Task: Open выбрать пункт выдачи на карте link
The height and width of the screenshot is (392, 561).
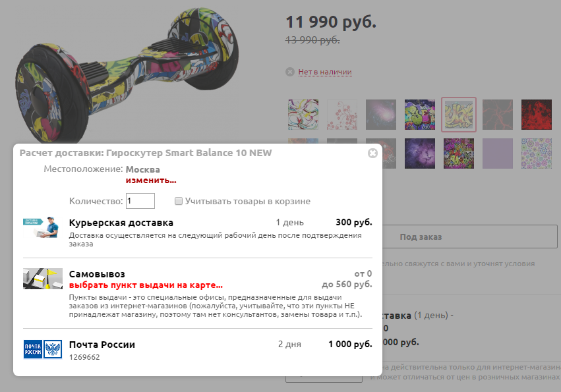Action: point(146,285)
